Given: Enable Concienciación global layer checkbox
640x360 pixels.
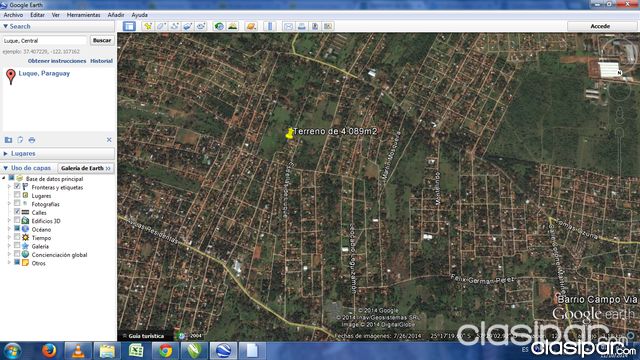Looking at the screenshot, I should (x=17, y=254).
